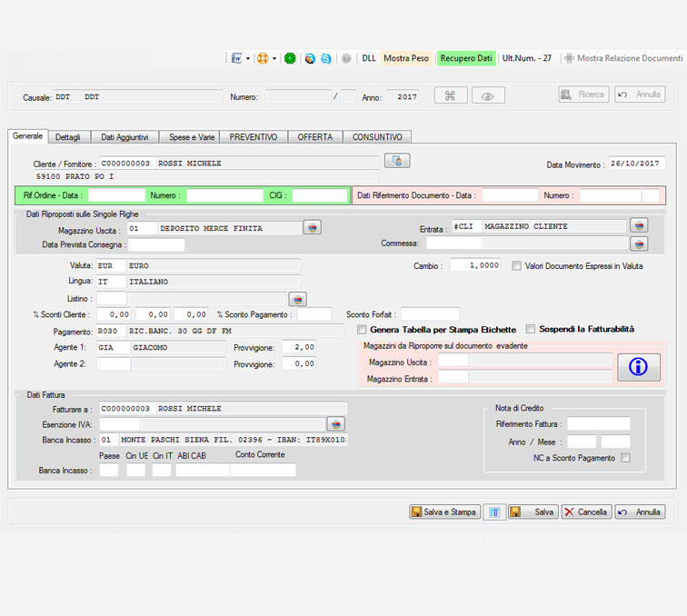687x616 pixels.
Task: Click the Agente 2 code field
Action: 114,363
